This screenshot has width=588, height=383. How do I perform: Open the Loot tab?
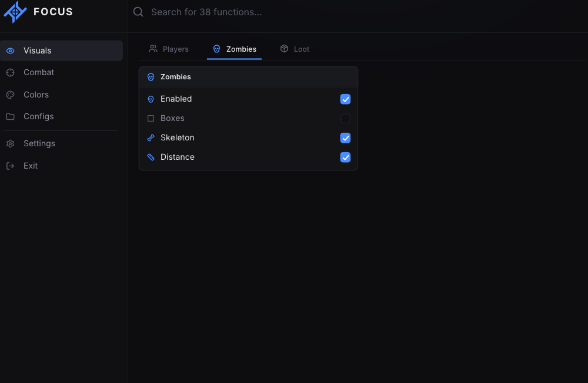(x=295, y=49)
